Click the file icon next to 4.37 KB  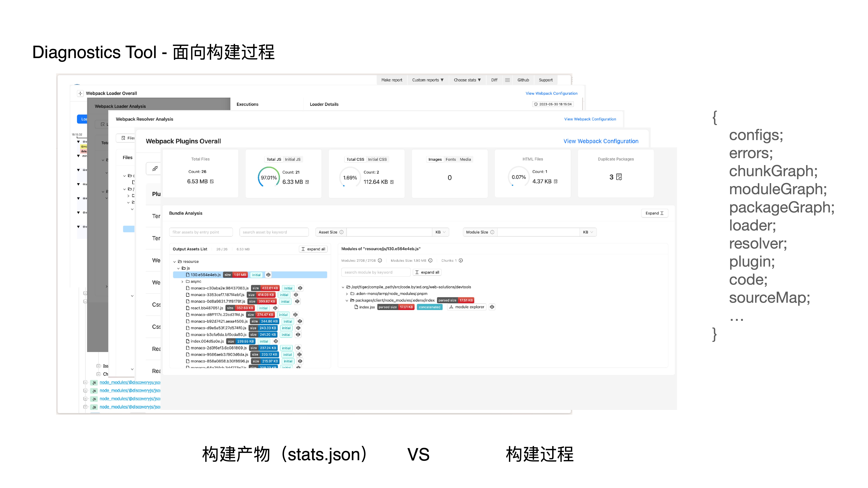tap(556, 182)
